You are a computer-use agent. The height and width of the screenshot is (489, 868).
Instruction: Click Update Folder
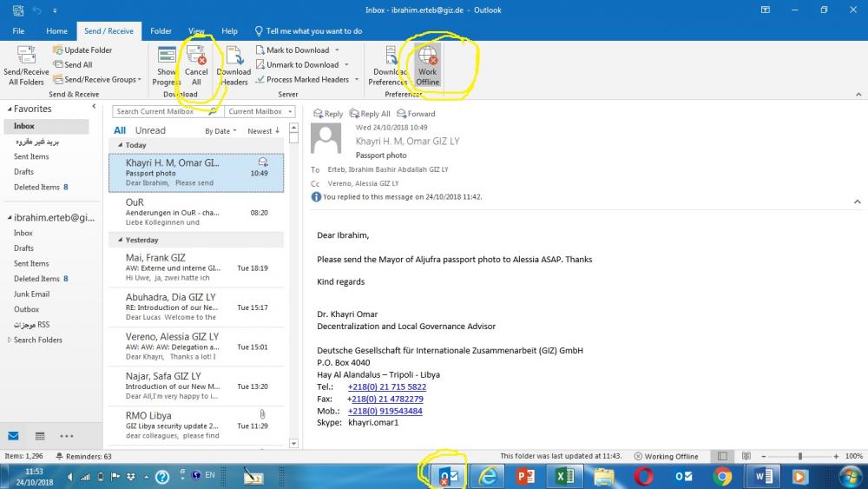pyautogui.click(x=82, y=50)
